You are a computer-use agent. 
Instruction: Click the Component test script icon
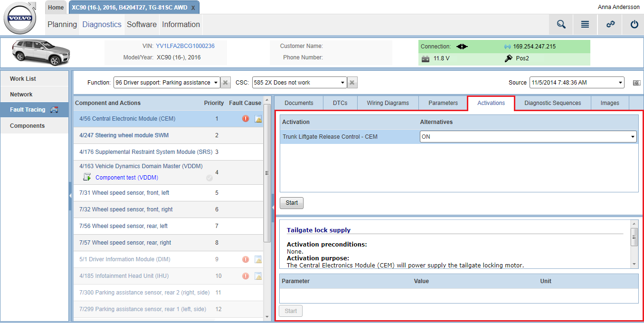tap(87, 177)
